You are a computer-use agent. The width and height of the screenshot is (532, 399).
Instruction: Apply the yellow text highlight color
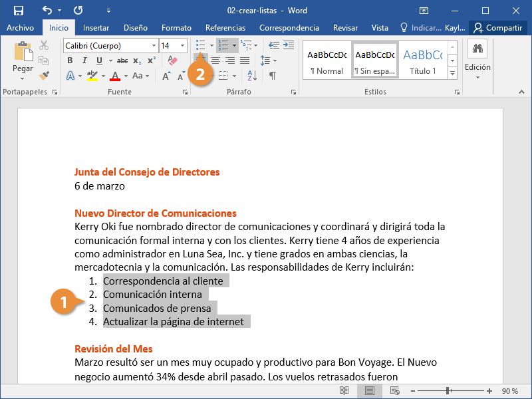92,76
